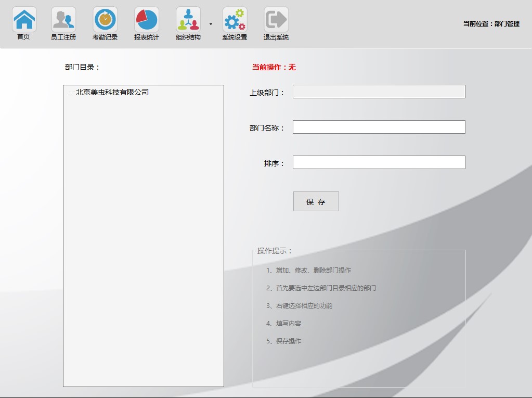Click hint 4、填写内容

283,324
